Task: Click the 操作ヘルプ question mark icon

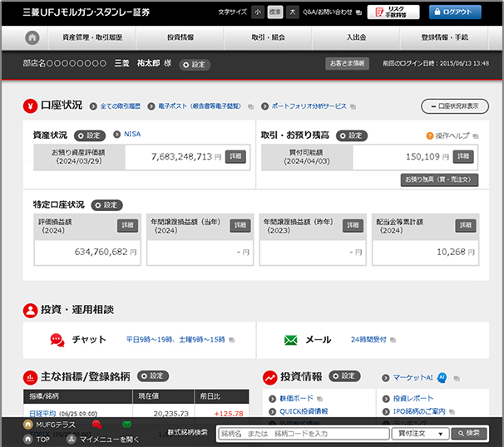Action: 430,135
